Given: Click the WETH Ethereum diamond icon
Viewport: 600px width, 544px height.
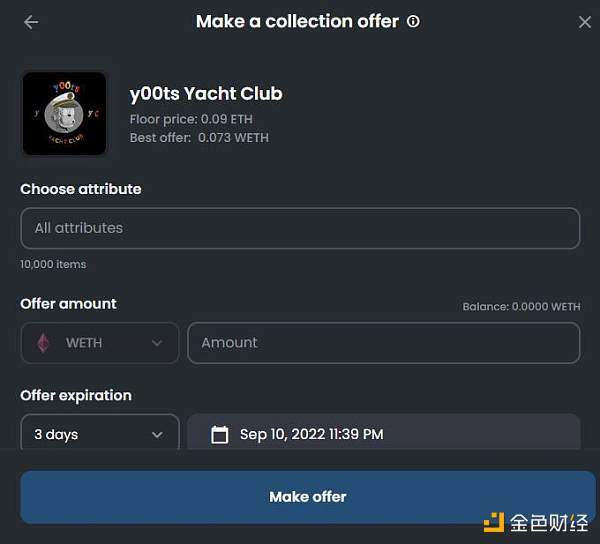Looking at the screenshot, I should coord(43,343).
